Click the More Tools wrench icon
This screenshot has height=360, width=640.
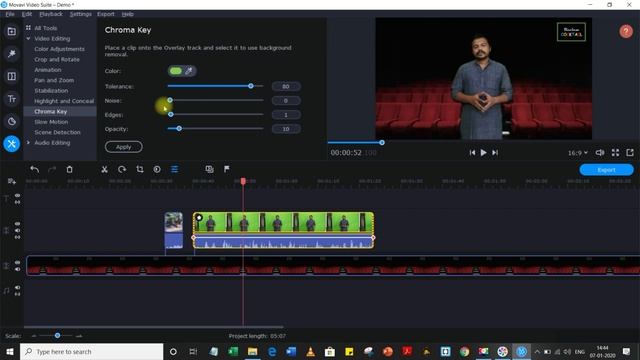[x=11, y=144]
